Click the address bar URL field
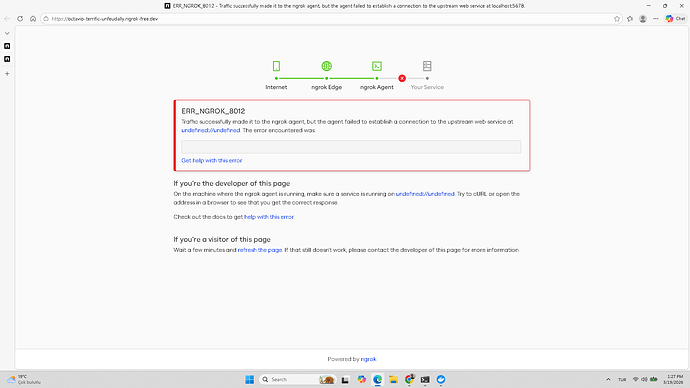 point(330,19)
